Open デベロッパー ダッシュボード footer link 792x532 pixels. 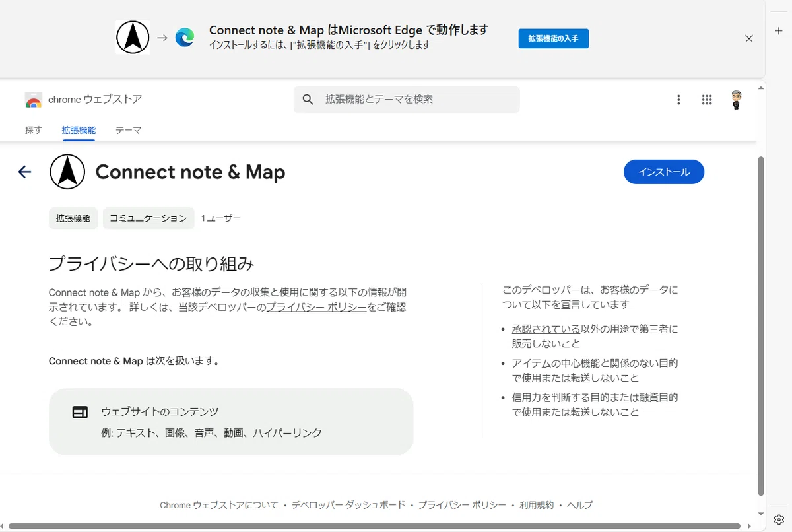(348, 505)
